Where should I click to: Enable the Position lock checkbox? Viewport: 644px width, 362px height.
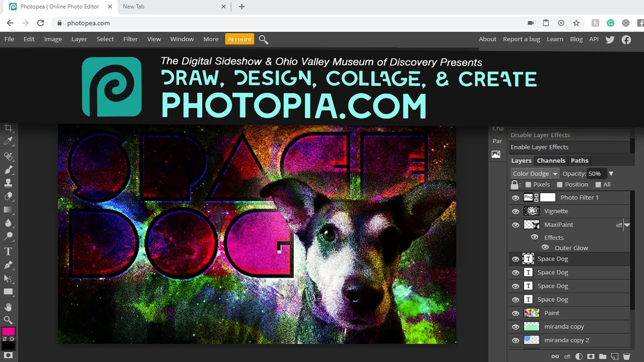[559, 185]
